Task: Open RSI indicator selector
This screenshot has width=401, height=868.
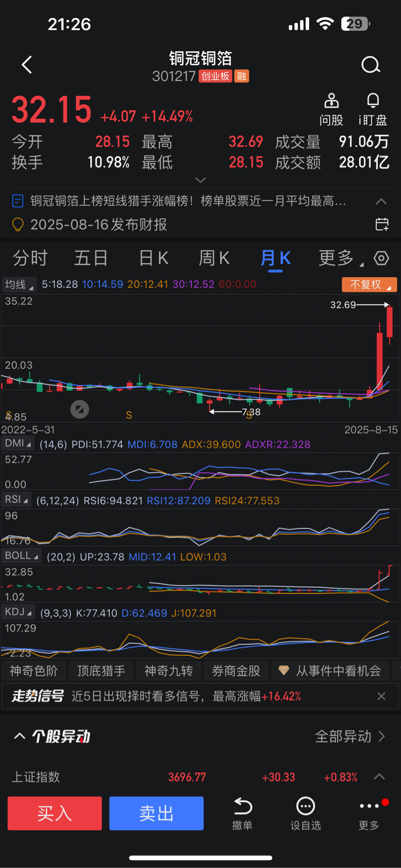Action: tap(16, 500)
